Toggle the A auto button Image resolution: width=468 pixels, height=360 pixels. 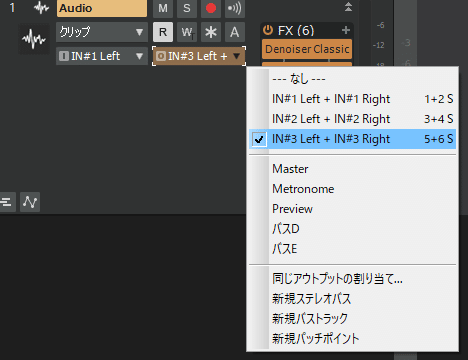coord(235,32)
